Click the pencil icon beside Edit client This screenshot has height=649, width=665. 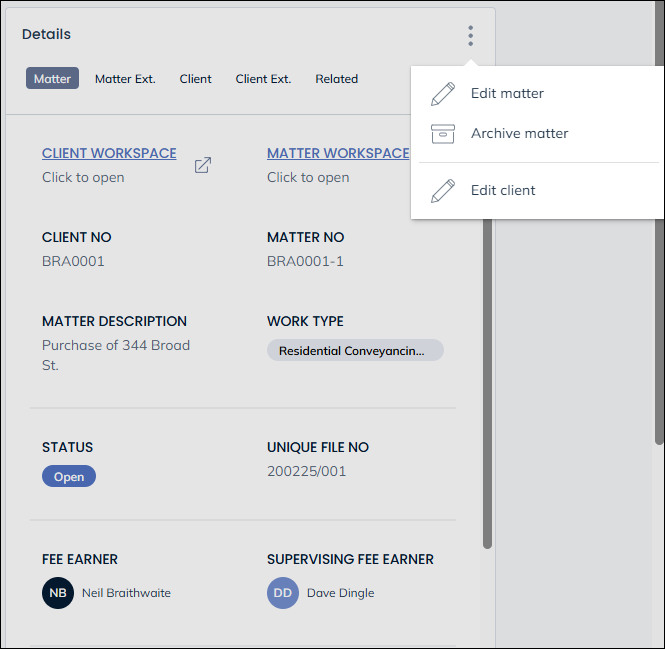[x=442, y=191]
